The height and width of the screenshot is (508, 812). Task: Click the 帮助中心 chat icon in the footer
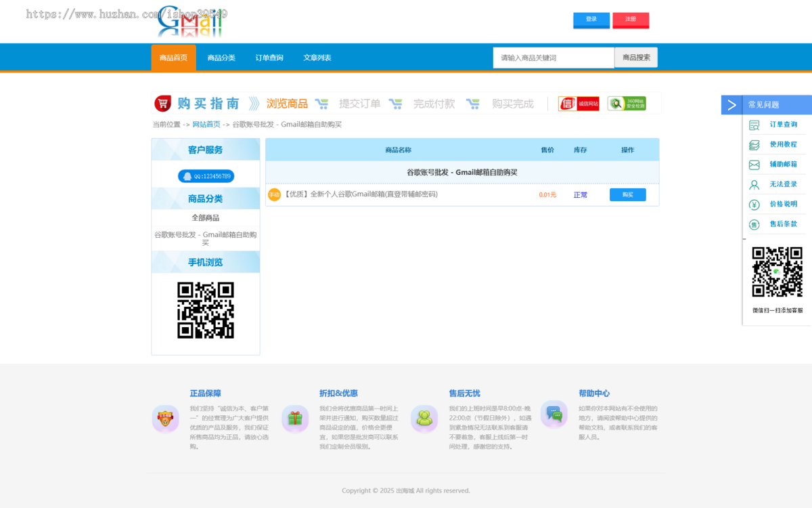tap(554, 414)
